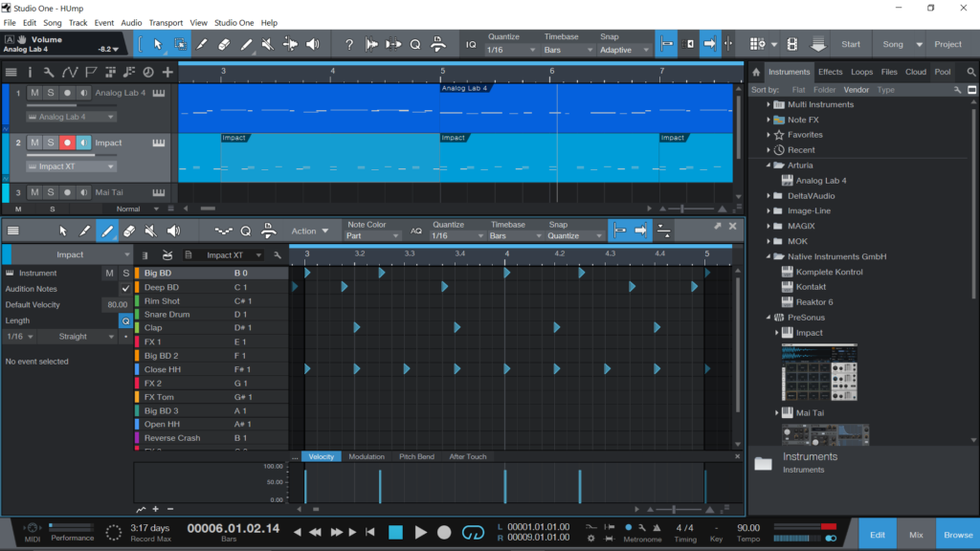Expand the Multi Instruments folder
The height and width of the screenshot is (551, 980).
[768, 104]
